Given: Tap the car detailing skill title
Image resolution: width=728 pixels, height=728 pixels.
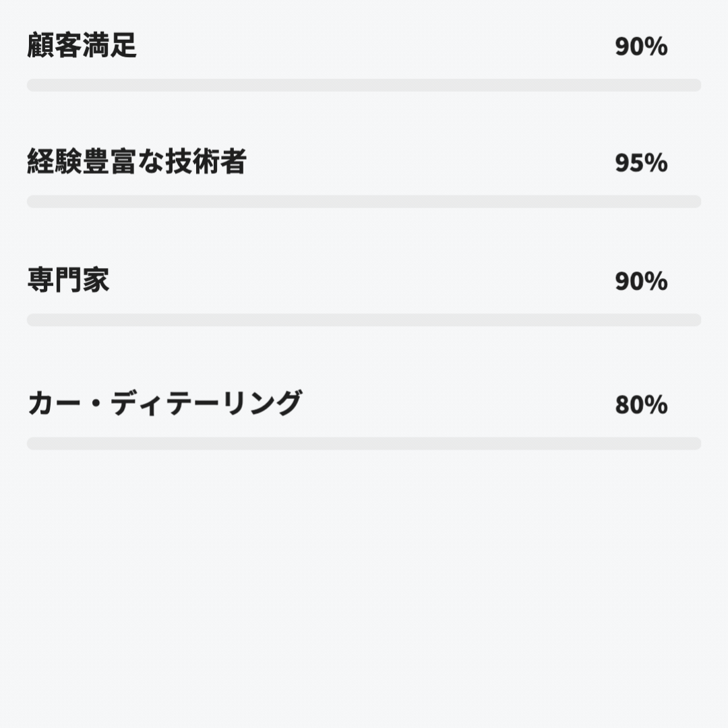Looking at the screenshot, I should (x=164, y=404).
